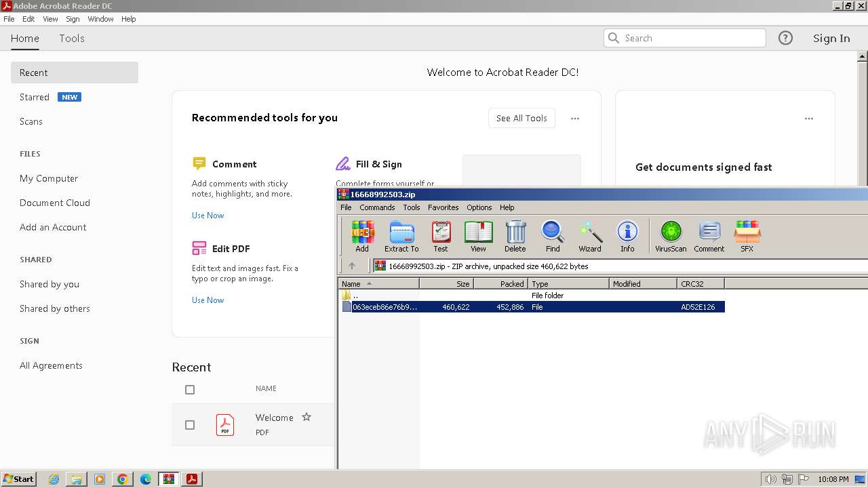
Task: Click the Acrobat help question mark icon
Action: [x=785, y=38]
